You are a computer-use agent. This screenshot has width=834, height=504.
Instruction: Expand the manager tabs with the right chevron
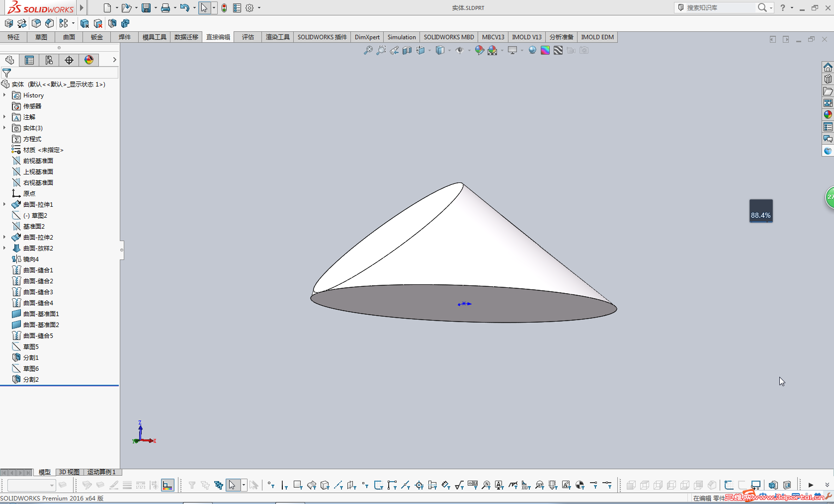tap(114, 60)
